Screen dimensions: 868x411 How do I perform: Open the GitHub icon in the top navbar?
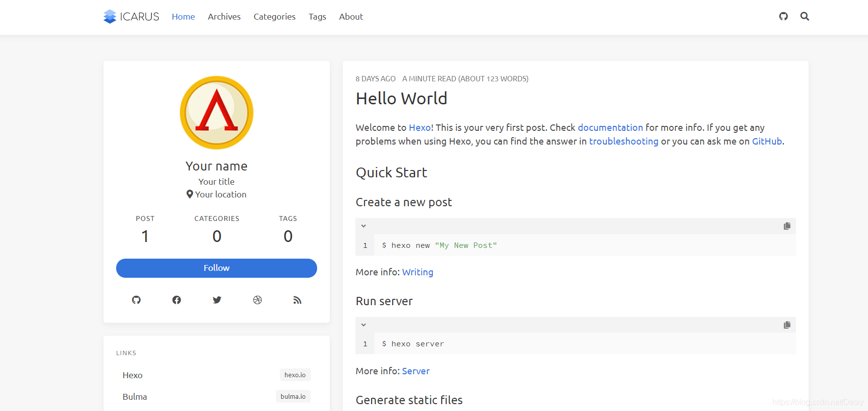[783, 16]
